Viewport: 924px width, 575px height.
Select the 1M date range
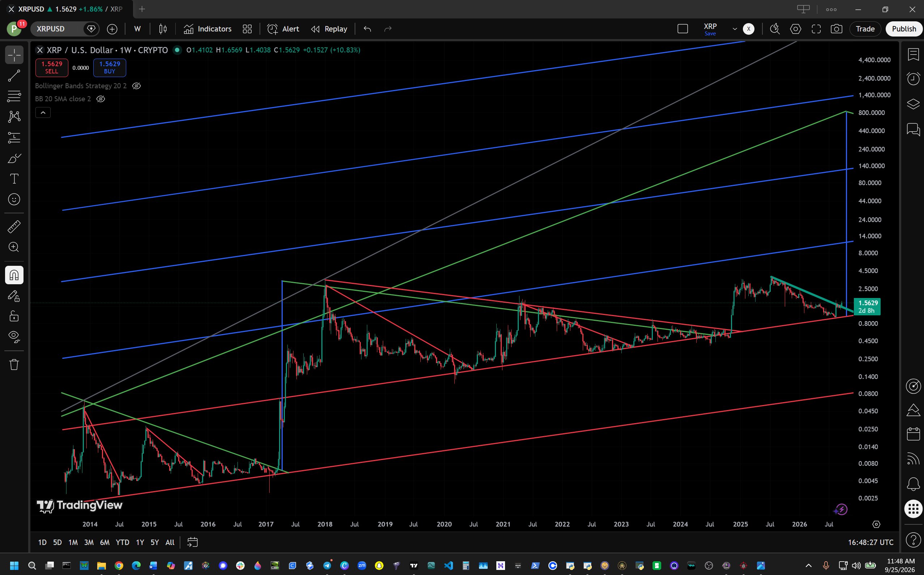tap(73, 542)
